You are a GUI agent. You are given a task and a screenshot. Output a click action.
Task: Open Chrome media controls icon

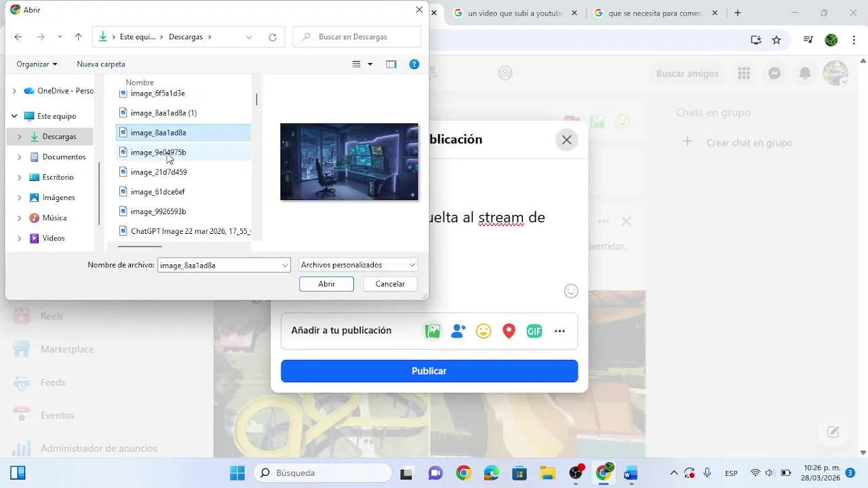tap(808, 40)
